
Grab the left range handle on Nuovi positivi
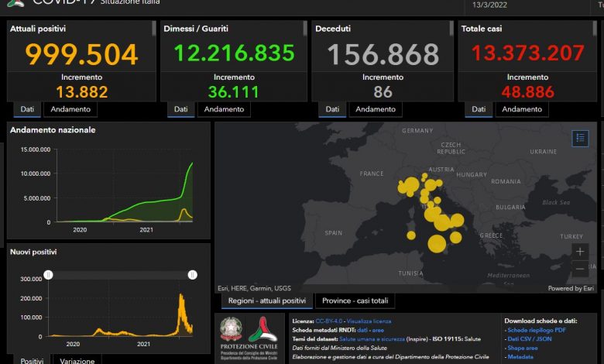(x=48, y=274)
